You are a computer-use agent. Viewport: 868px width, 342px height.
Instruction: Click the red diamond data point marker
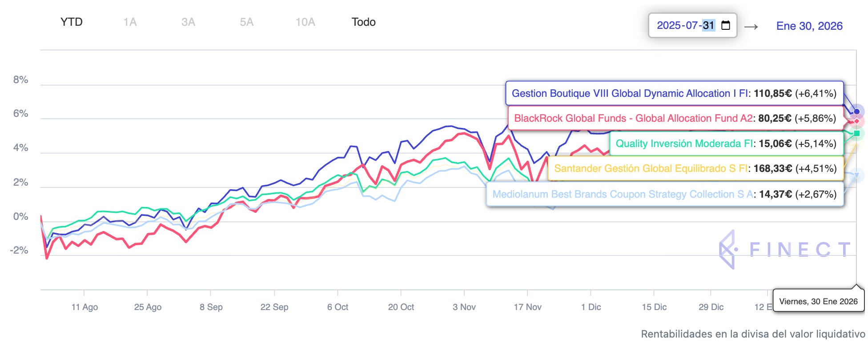point(856,121)
